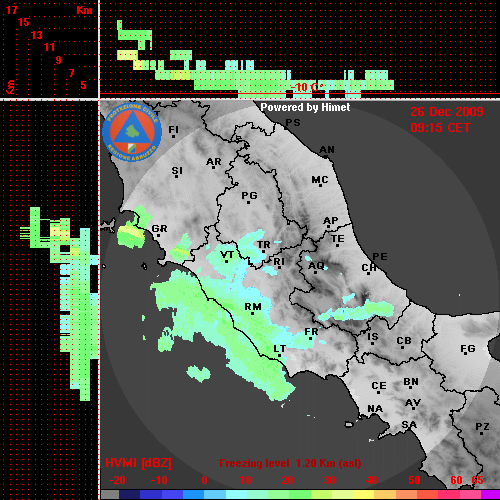This screenshot has width=500, height=500.
Task: Click the BN city label
Action: [x=411, y=382]
